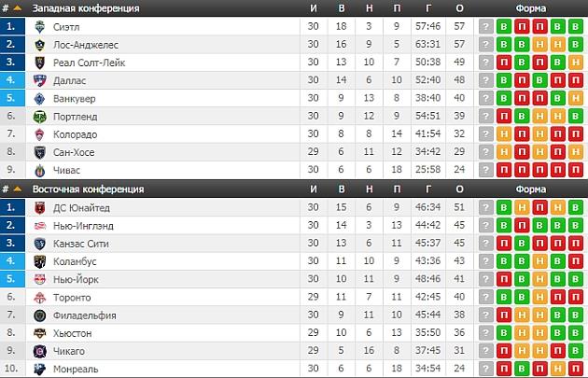
Task: Click the question mark form badge for Хьюстон
Action: pos(485,334)
